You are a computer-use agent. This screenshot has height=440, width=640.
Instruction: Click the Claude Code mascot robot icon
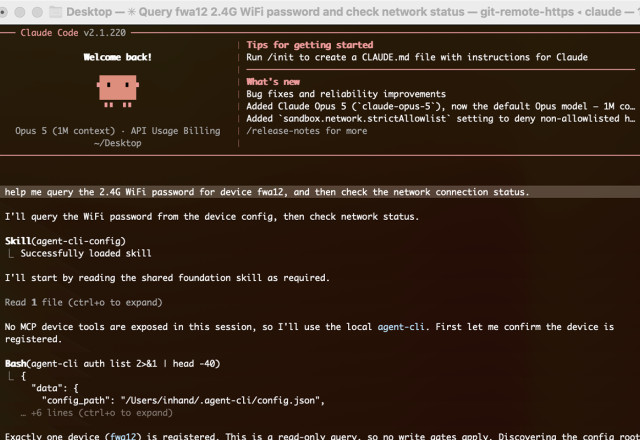point(118,91)
